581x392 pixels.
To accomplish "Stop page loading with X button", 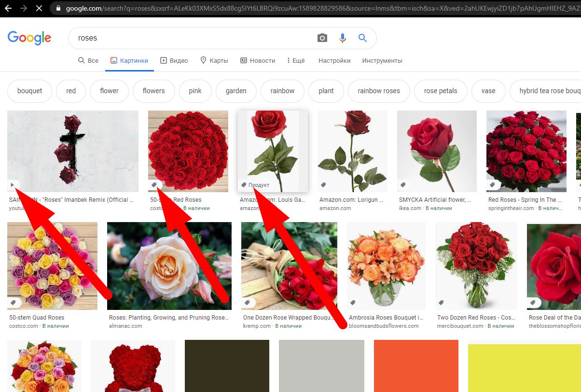I will (x=39, y=8).
